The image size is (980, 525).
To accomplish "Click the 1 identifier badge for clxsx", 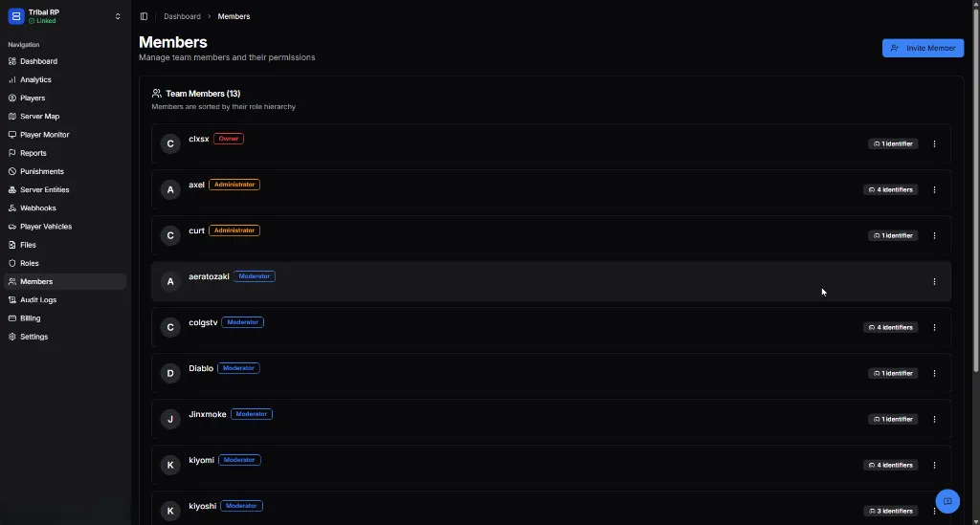I will (893, 143).
